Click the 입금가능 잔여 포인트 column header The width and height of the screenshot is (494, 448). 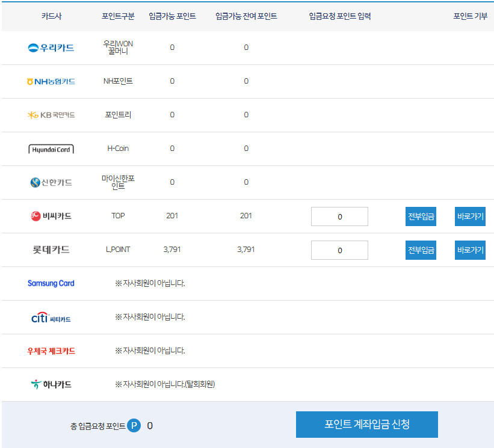[x=246, y=16]
